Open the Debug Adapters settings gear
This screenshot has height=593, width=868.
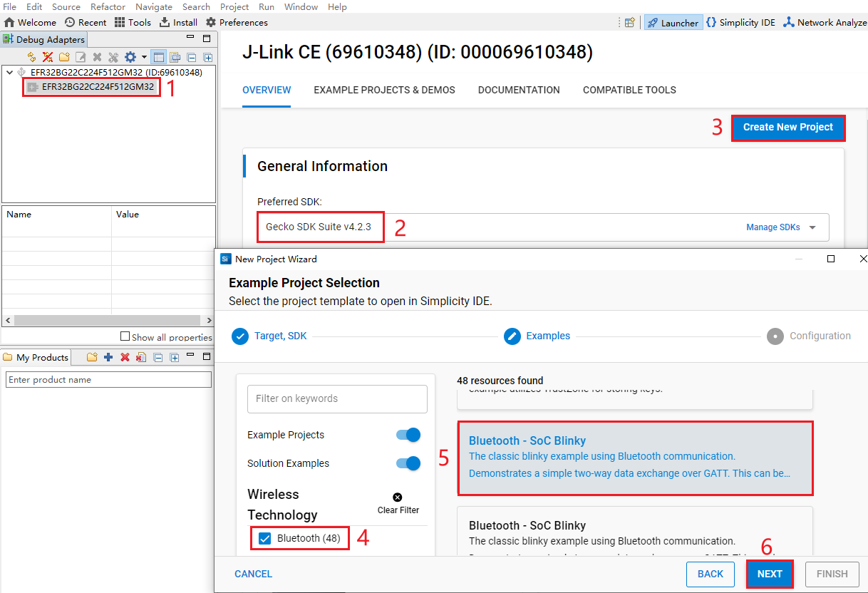click(130, 57)
